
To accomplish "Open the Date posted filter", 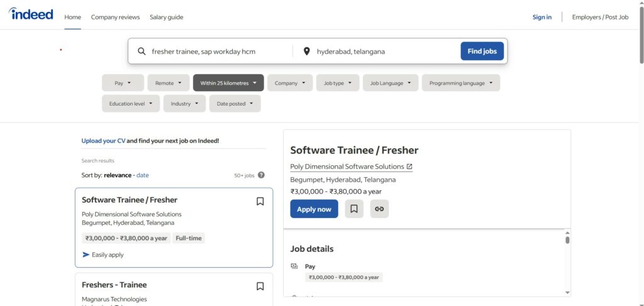I will pyautogui.click(x=235, y=104).
